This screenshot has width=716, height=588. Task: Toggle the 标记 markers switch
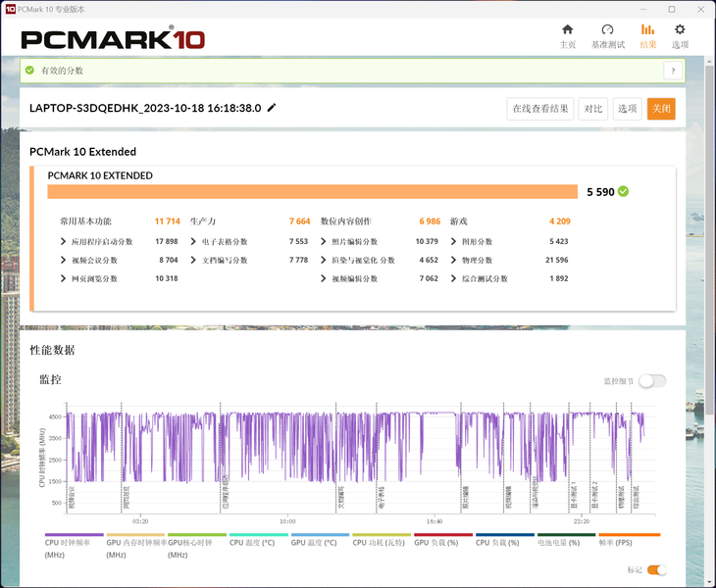(656, 569)
